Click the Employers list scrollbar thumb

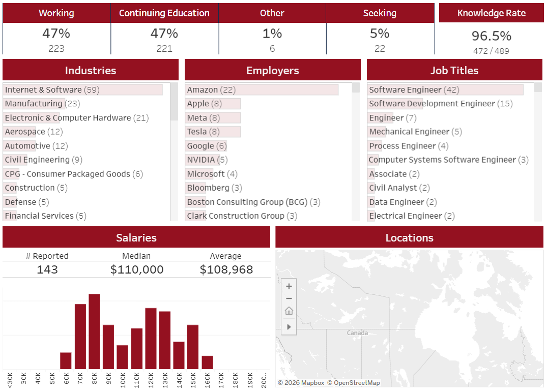tap(356, 87)
